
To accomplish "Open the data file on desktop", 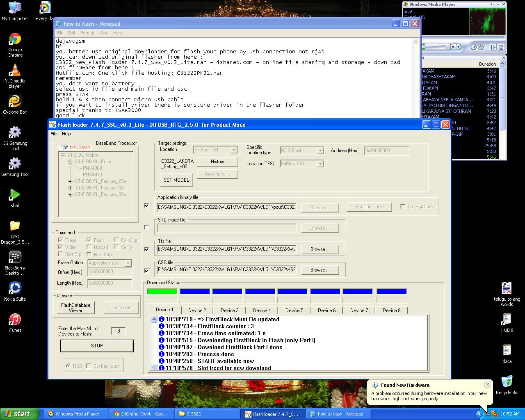I will coord(507,354).
